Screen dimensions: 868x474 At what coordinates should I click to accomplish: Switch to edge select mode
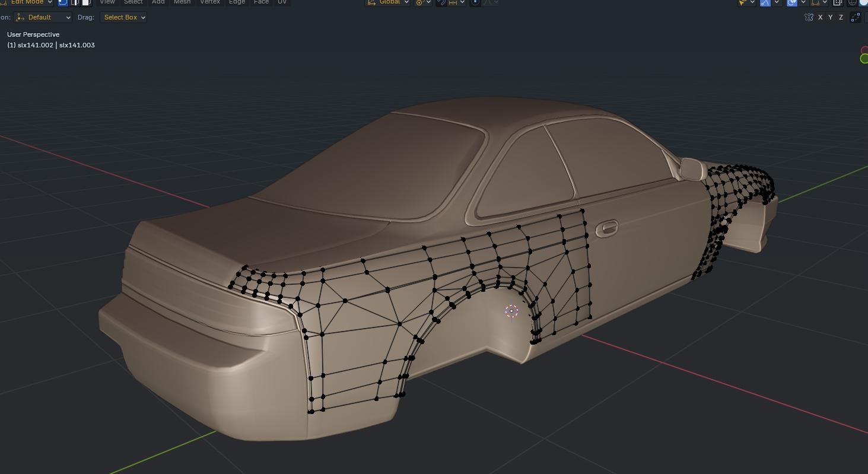pyautogui.click(x=75, y=2)
